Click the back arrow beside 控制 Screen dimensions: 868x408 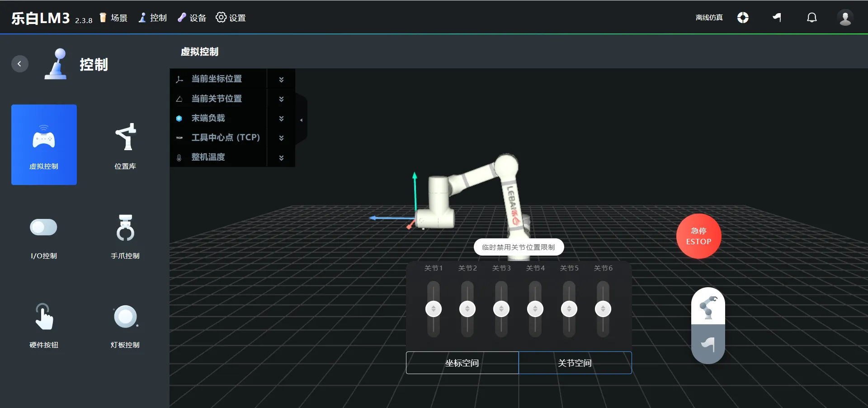point(19,64)
